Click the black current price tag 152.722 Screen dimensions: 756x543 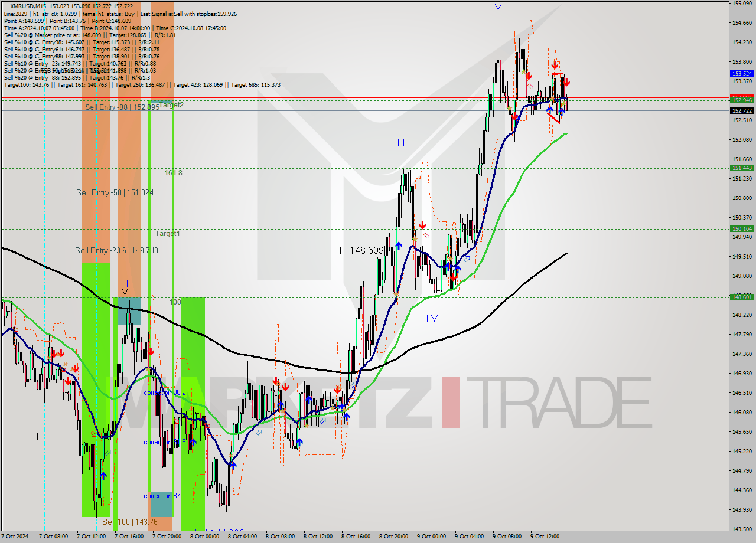[x=742, y=110]
